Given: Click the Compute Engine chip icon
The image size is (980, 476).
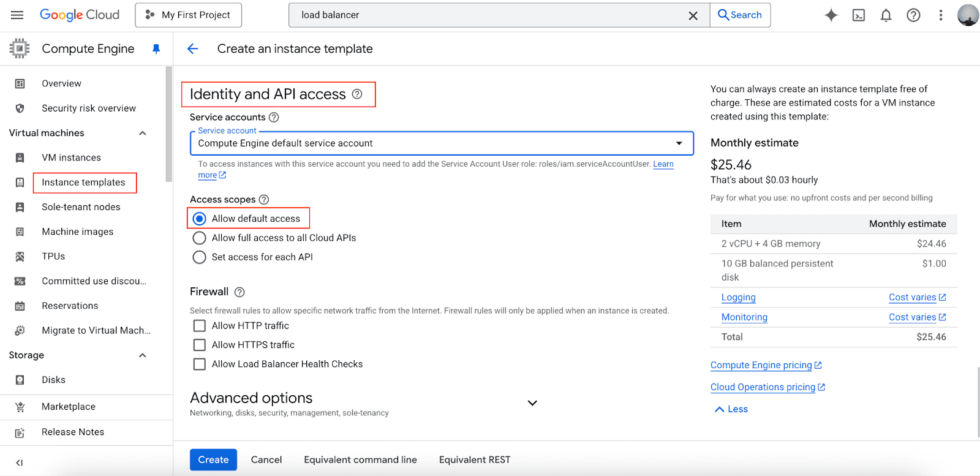Looking at the screenshot, I should tap(20, 48).
